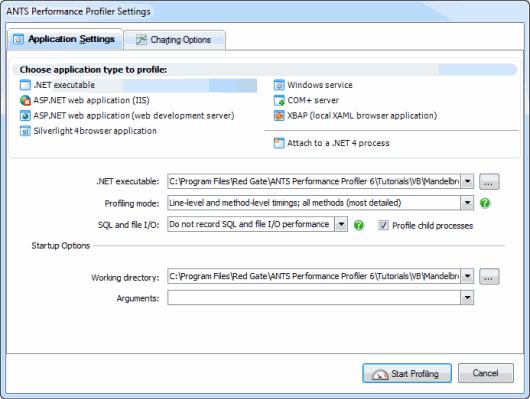The width and height of the screenshot is (530, 399).
Task: Click the Start Profiling button
Action: [x=407, y=373]
